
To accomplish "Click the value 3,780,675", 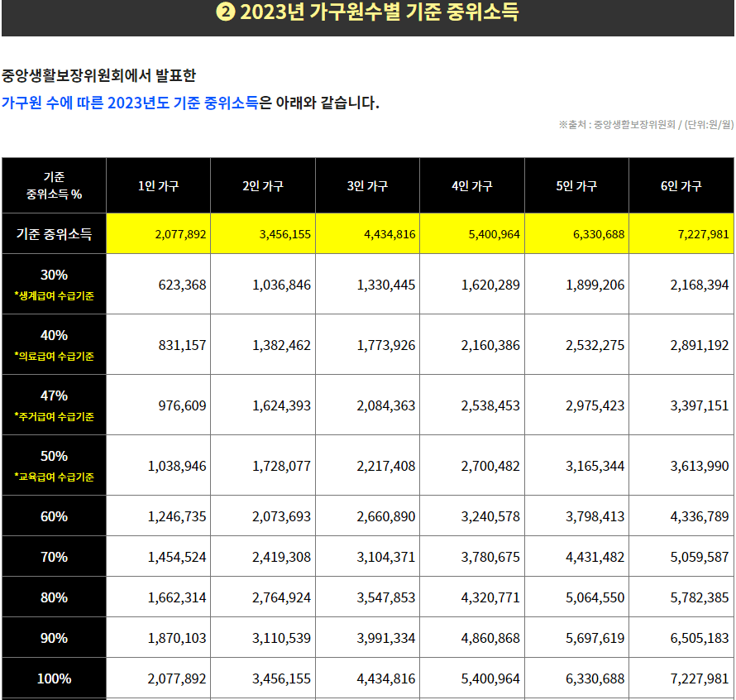I will (x=490, y=557).
